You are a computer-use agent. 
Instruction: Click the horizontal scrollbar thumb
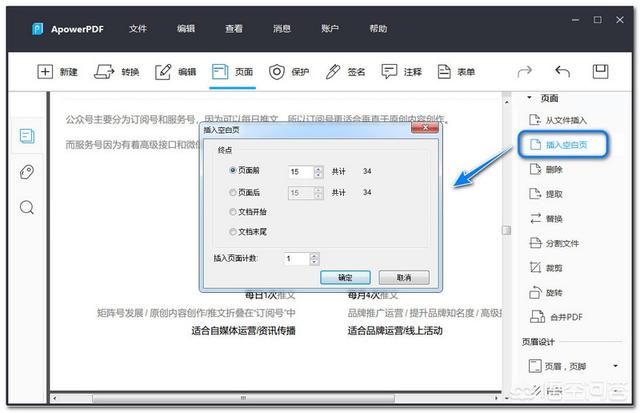(243, 398)
